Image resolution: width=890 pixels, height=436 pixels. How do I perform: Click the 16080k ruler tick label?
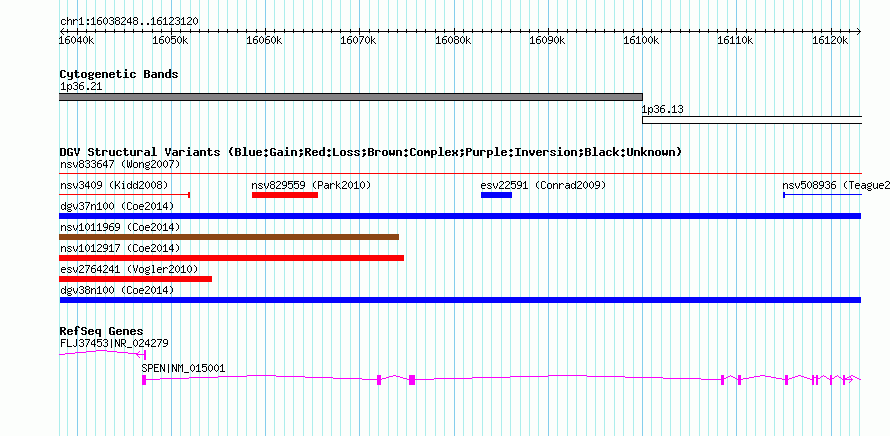click(454, 41)
